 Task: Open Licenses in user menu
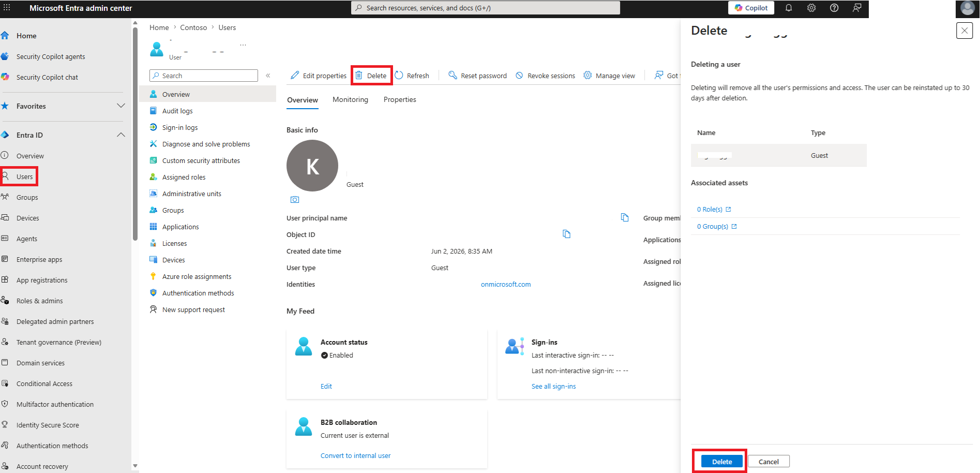[174, 243]
